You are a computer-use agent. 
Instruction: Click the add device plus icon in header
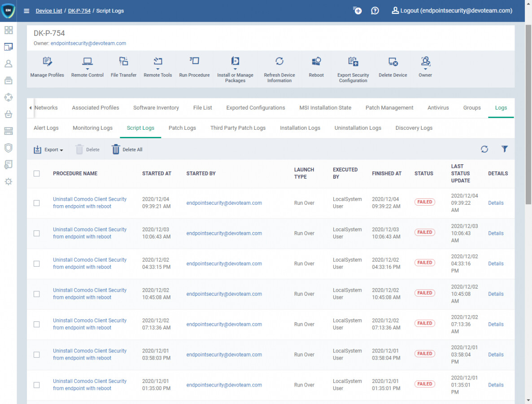[x=357, y=10]
